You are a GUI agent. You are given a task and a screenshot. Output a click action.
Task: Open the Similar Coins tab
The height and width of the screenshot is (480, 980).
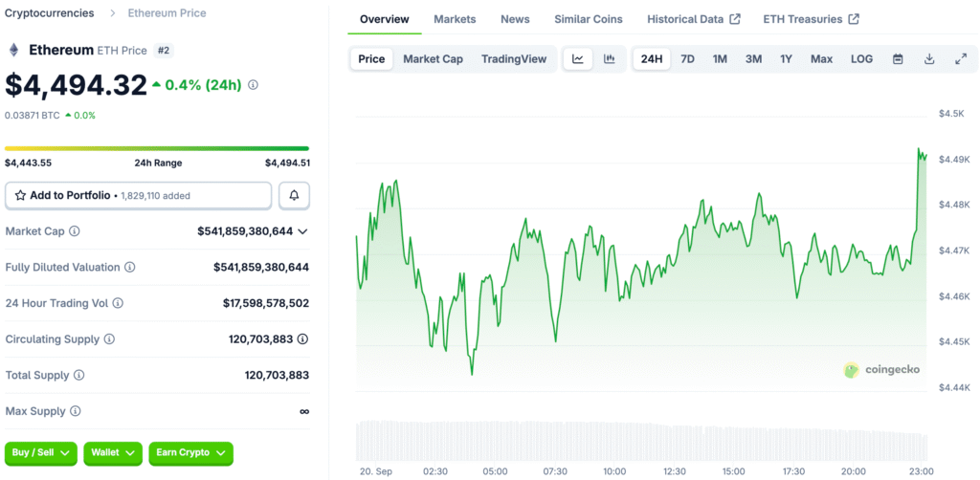tap(589, 19)
